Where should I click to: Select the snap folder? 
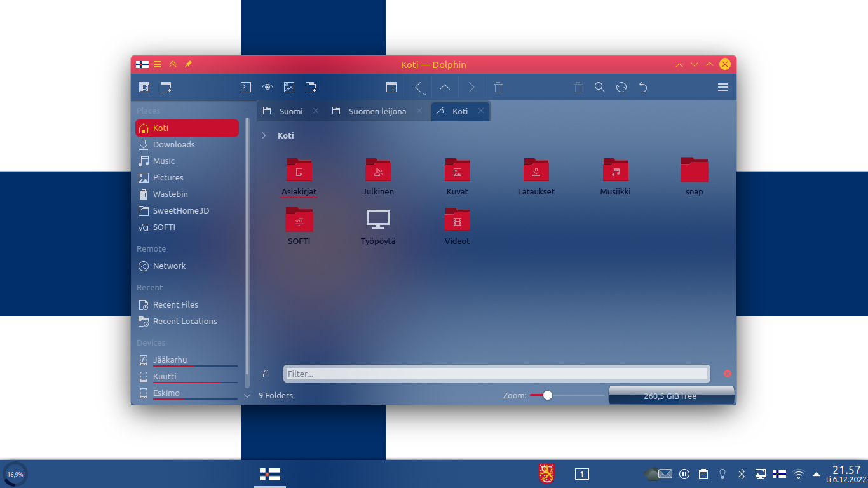[x=695, y=177]
